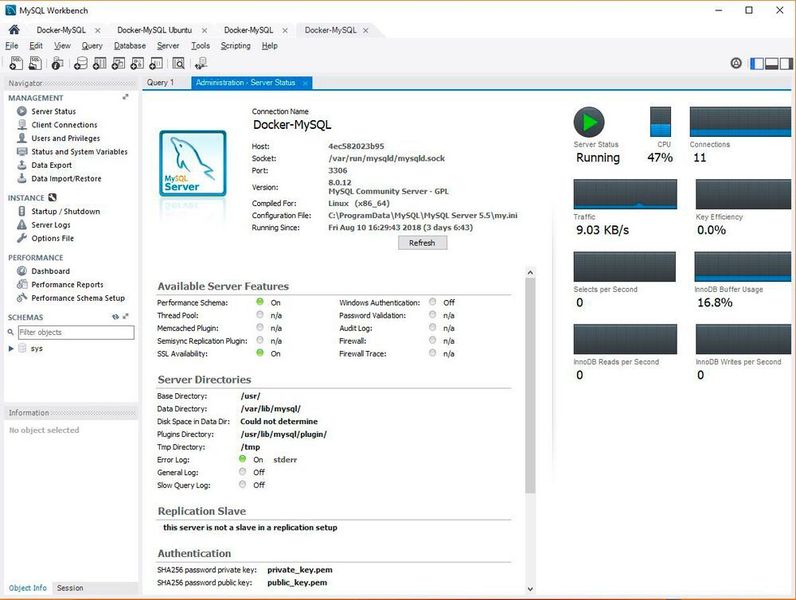Expand the Schemas section icon
This screenshot has width=796, height=600.
126,316
